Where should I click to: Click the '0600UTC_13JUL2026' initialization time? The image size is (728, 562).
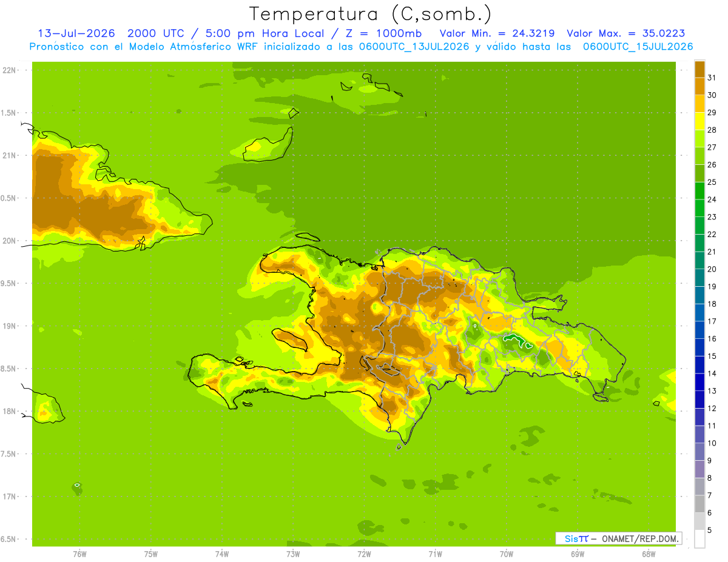[413, 47]
